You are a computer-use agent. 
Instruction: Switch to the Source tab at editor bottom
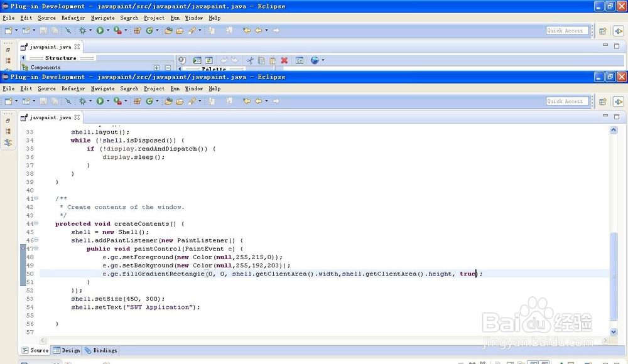point(35,350)
